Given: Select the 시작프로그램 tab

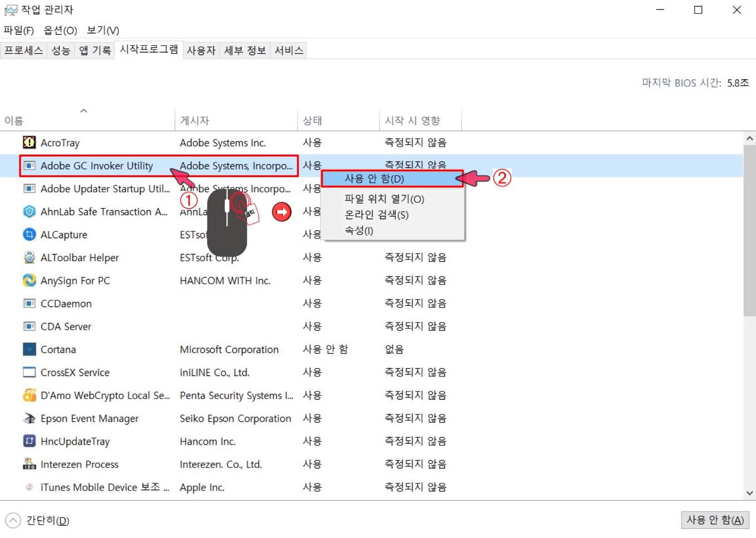Looking at the screenshot, I should point(149,49).
